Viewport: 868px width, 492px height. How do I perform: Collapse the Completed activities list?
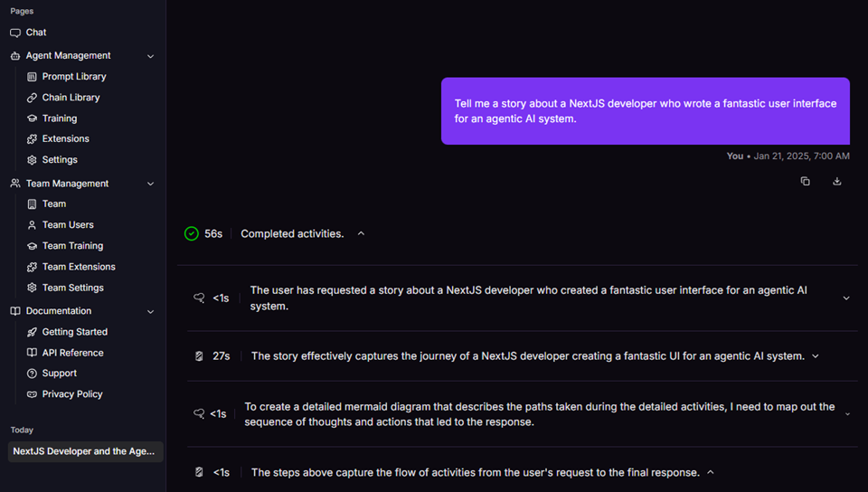coord(361,233)
